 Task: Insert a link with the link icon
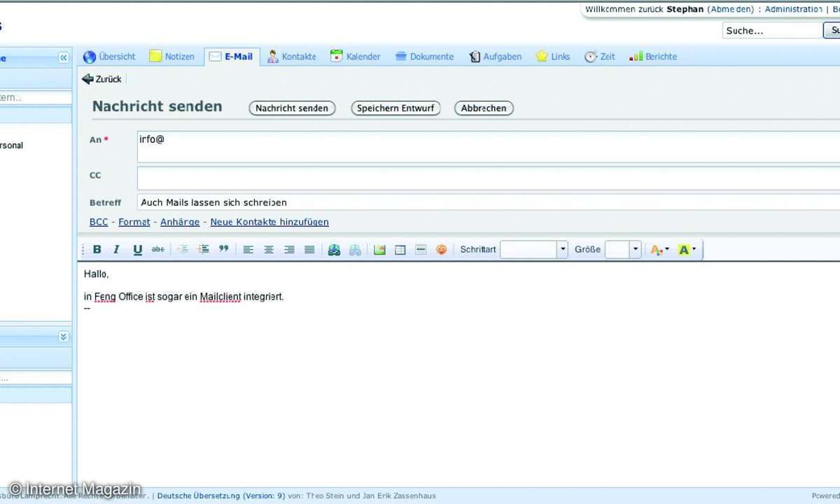[335, 249]
